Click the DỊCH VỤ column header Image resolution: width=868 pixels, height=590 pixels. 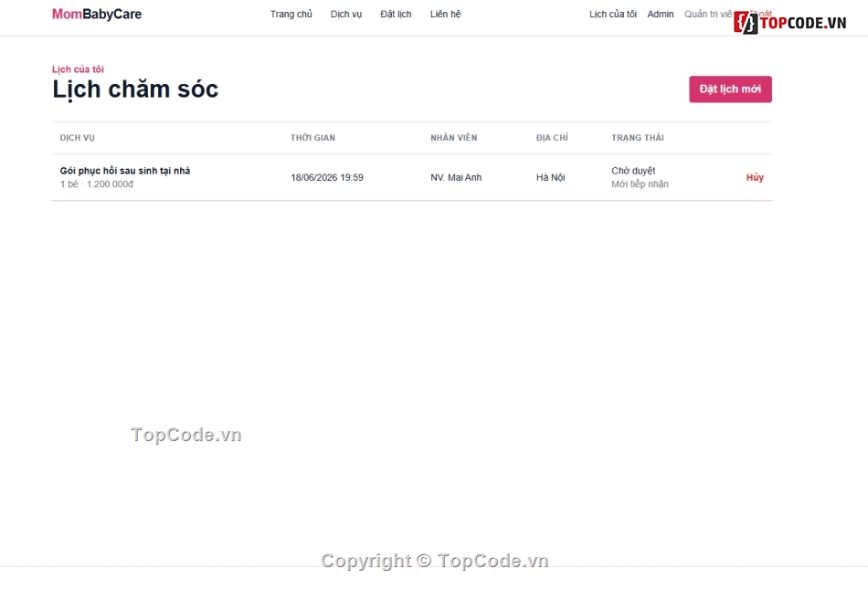click(78, 138)
